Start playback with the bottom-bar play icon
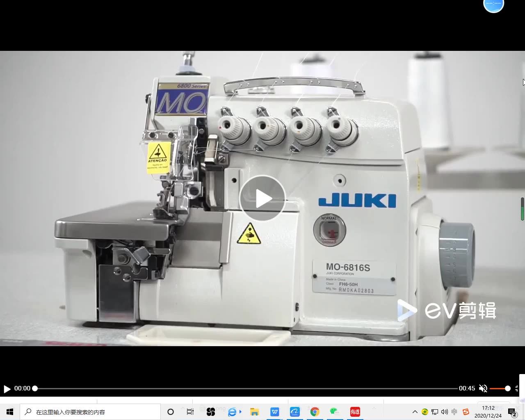Image resolution: width=525 pixels, height=420 pixels. click(x=7, y=388)
